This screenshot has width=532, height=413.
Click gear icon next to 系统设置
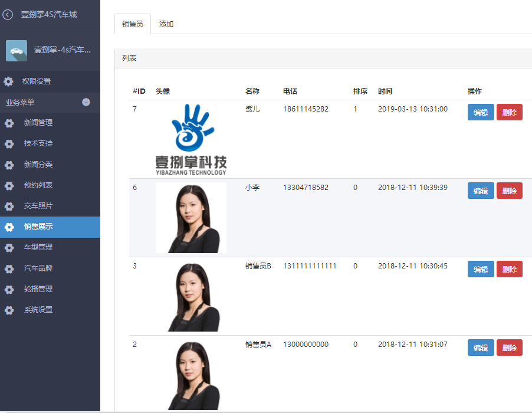pos(9,310)
